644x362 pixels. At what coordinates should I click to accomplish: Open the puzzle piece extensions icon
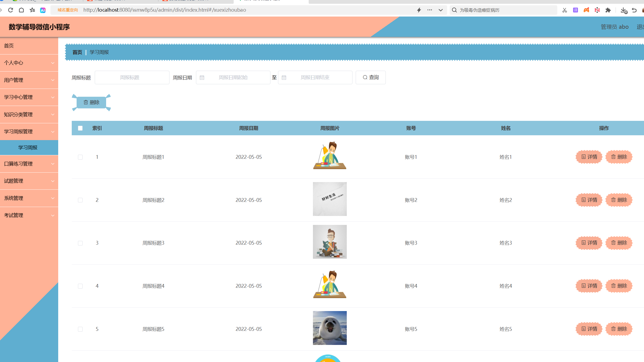click(608, 10)
